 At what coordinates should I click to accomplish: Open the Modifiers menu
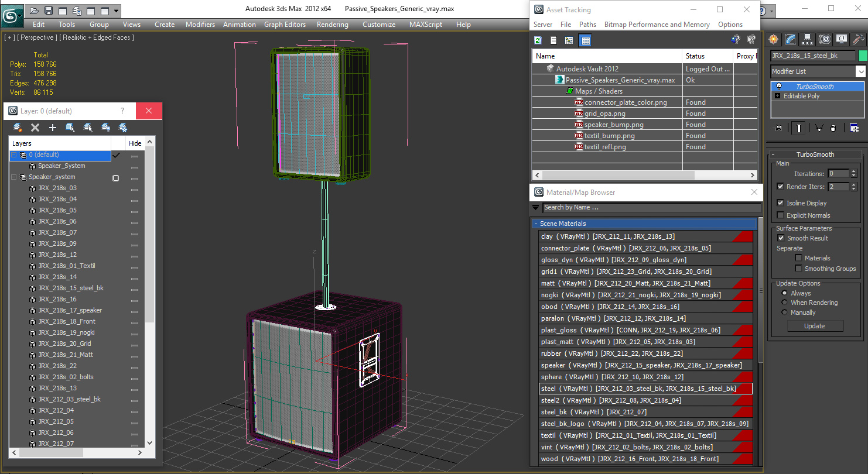click(x=200, y=25)
